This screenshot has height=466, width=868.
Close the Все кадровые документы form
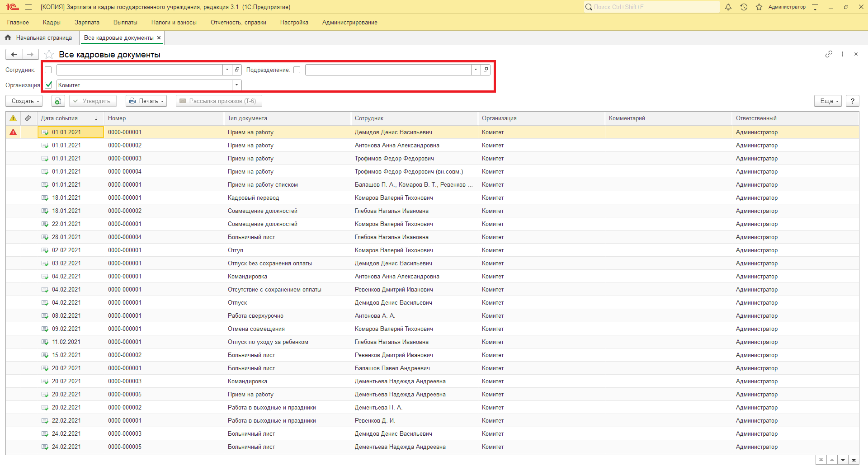[x=856, y=54]
